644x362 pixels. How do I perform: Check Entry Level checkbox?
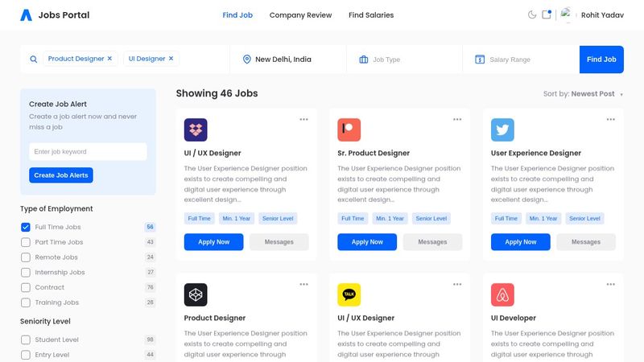point(26,355)
